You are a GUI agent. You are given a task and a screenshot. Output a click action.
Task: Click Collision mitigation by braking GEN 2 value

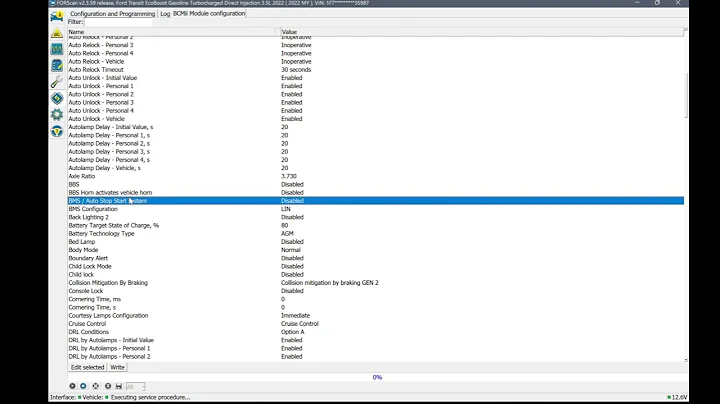tap(330, 283)
